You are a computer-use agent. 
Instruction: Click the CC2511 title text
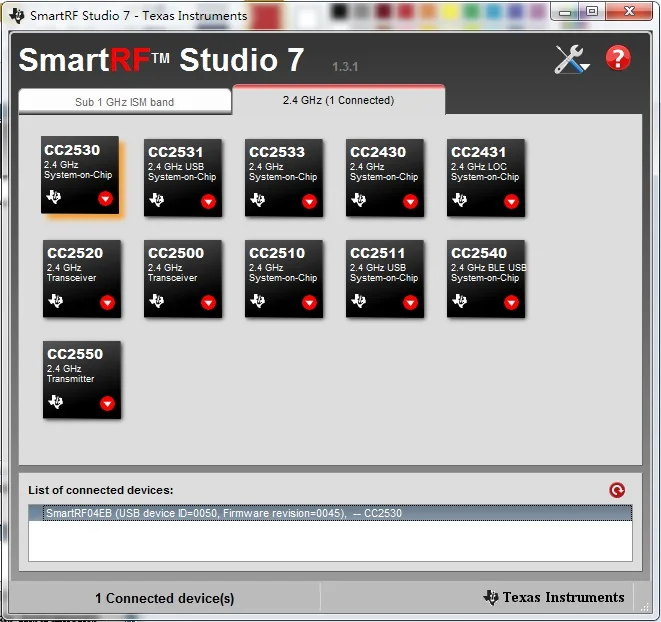(x=377, y=253)
